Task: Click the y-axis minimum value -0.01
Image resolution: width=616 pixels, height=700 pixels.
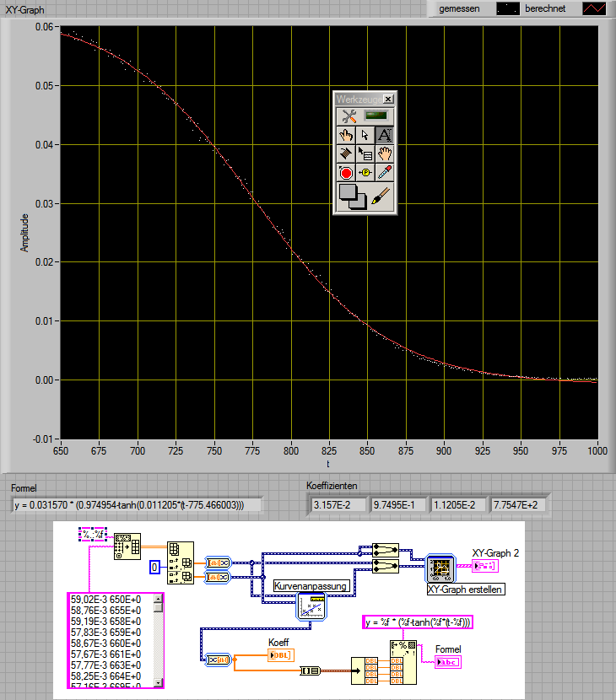Action: (x=43, y=439)
